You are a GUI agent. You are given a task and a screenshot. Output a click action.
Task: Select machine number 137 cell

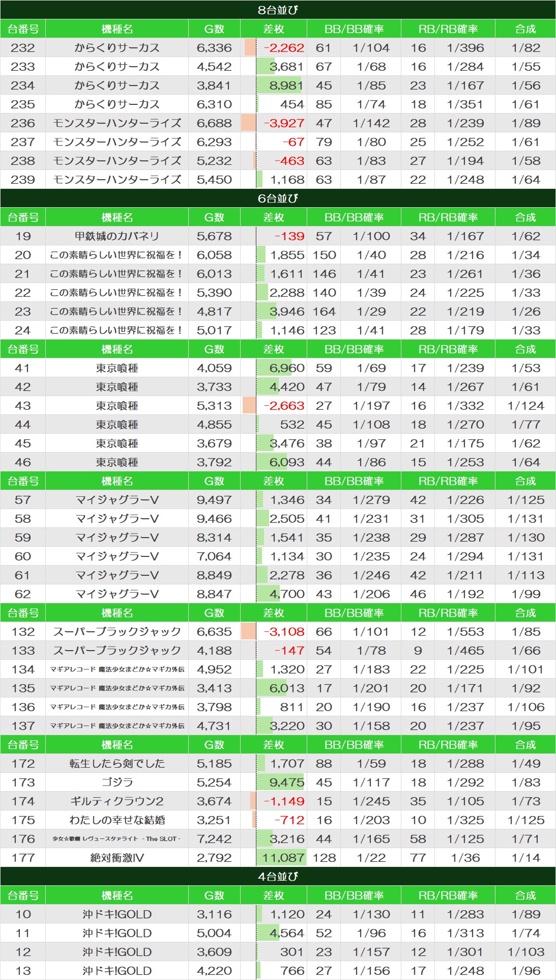click(x=23, y=726)
